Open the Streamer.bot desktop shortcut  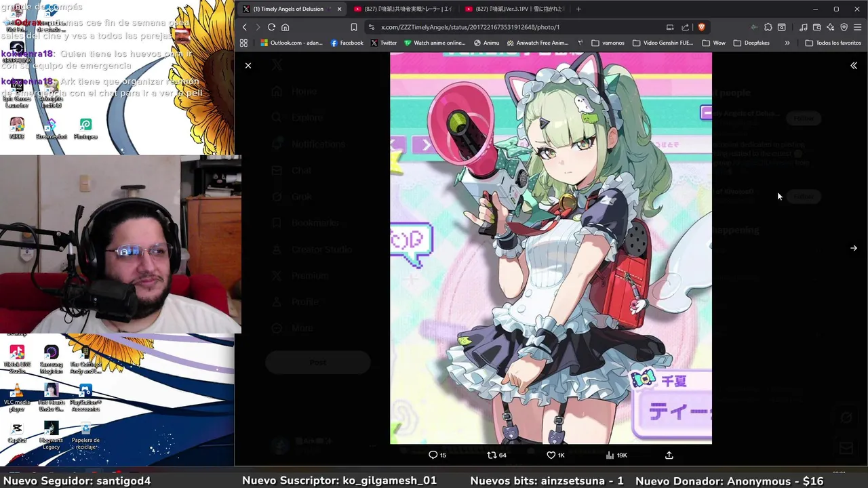pyautogui.click(x=51, y=128)
